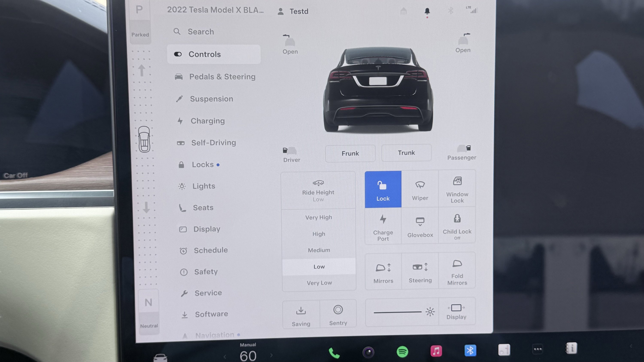The image size is (644, 362).
Task: Open Safety settings
Action: coord(199,272)
